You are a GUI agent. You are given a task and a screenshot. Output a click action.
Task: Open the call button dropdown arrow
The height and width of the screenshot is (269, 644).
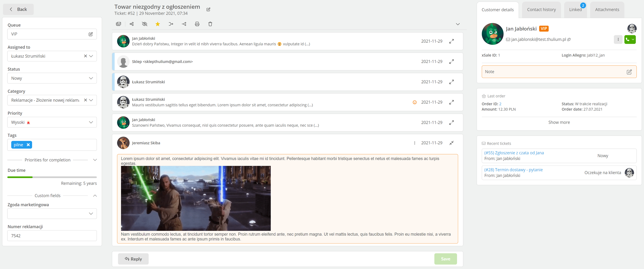click(x=633, y=40)
